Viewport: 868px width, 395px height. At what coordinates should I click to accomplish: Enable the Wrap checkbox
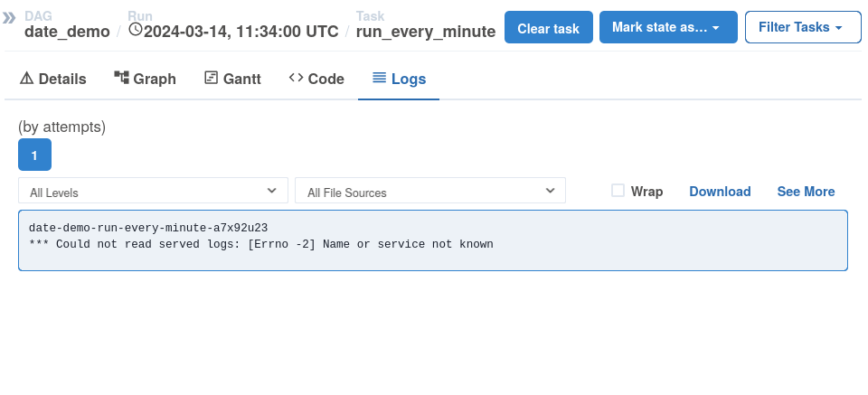(618, 191)
